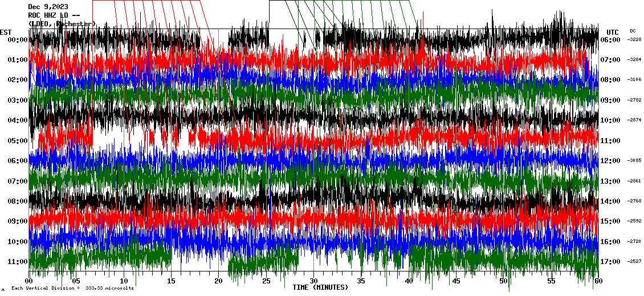644x296 pixels.
Task: Click the (LDEO, Rochester) label
Action: (x=62, y=24)
